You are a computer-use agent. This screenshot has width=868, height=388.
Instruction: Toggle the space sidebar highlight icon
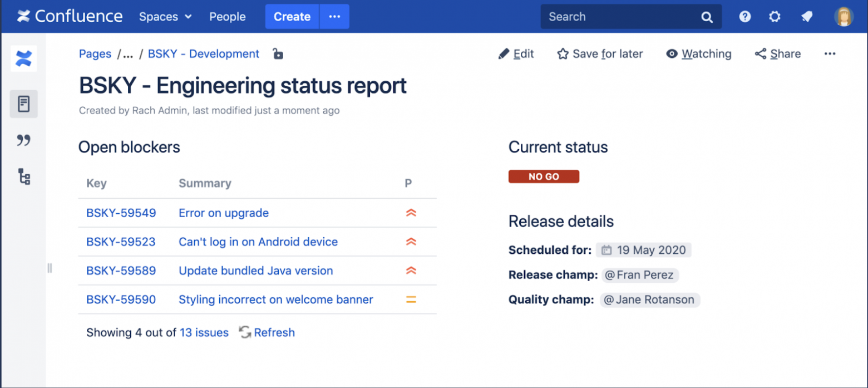tap(23, 58)
